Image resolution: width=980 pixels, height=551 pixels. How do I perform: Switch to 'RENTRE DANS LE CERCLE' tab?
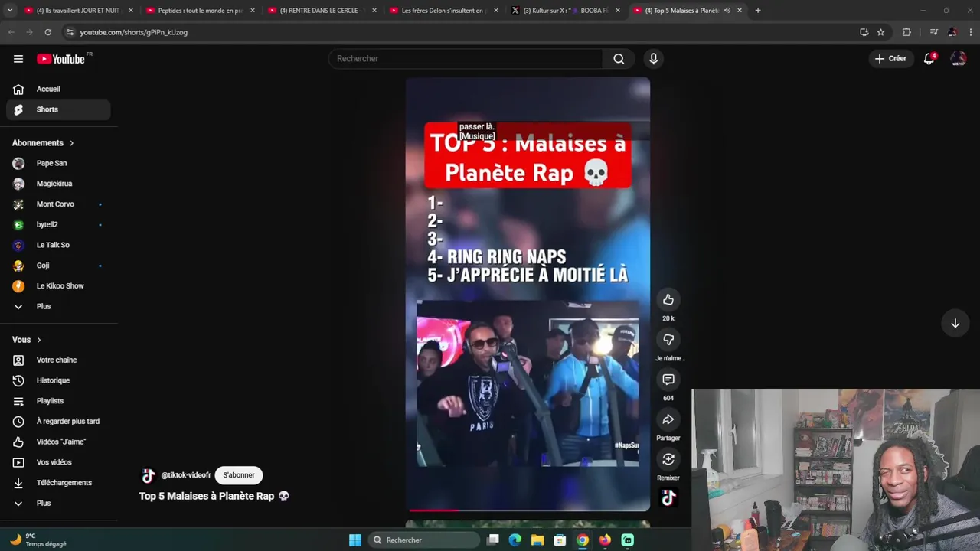321,11
